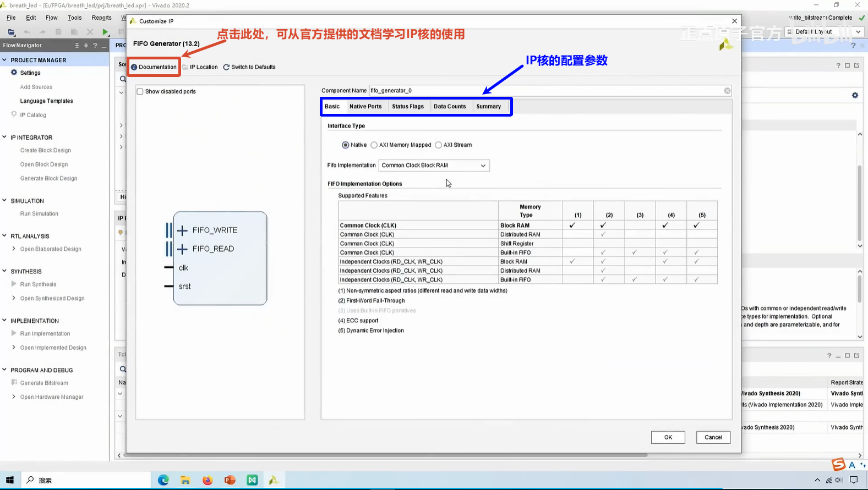Click Add Sources in Project Manager
Viewport: 868px width, 490px height.
click(36, 87)
